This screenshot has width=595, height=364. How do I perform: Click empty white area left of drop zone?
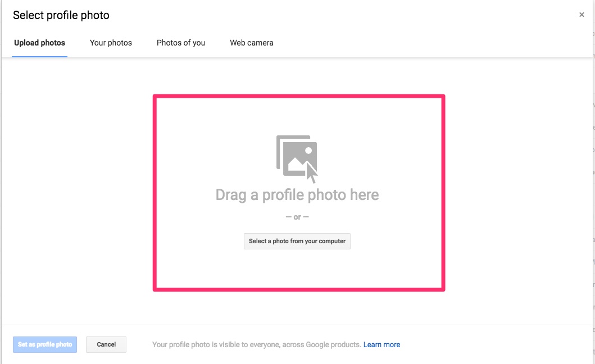[79, 191]
